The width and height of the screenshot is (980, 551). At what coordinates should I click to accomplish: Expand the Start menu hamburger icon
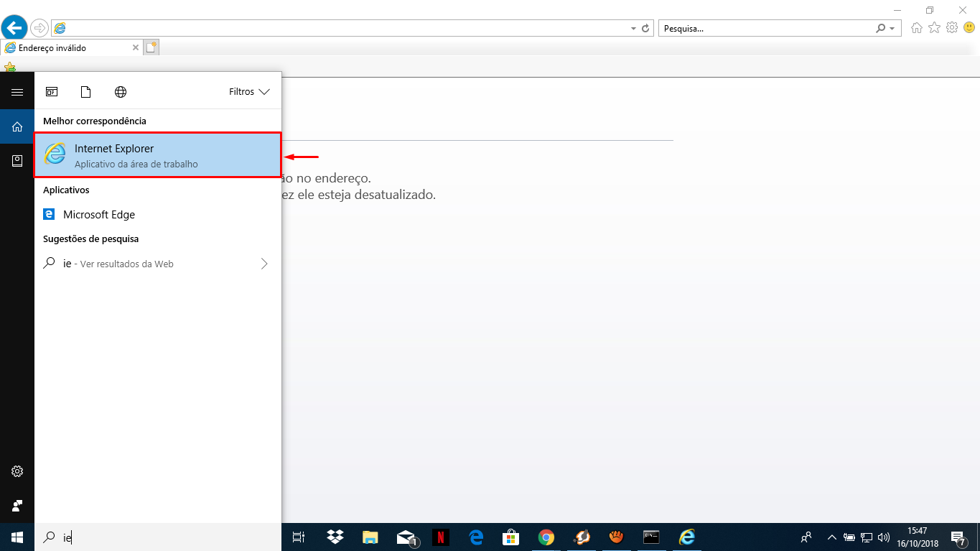pyautogui.click(x=17, y=92)
